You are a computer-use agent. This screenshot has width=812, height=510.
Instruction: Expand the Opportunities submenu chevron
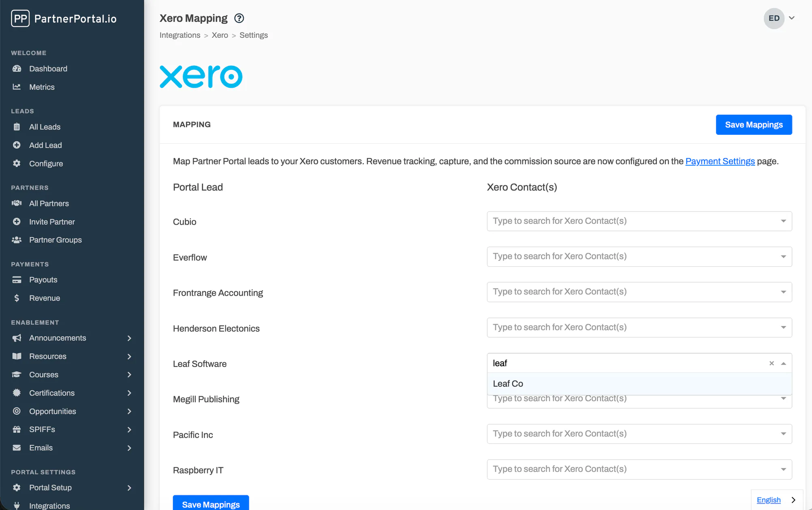pyautogui.click(x=129, y=411)
